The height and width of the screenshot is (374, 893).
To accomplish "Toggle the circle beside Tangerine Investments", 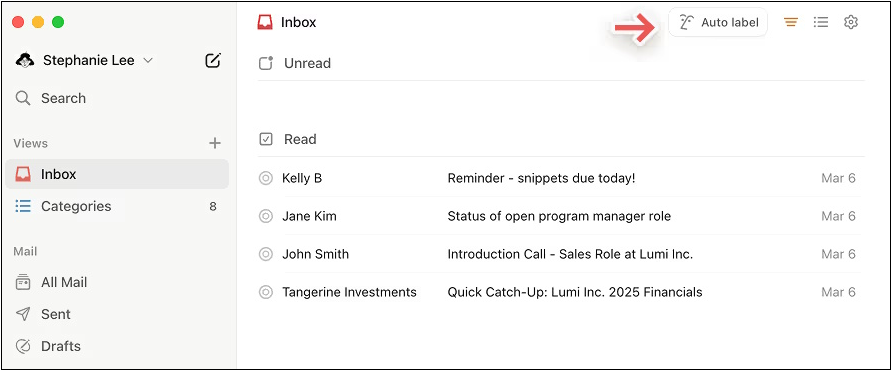I will point(265,292).
